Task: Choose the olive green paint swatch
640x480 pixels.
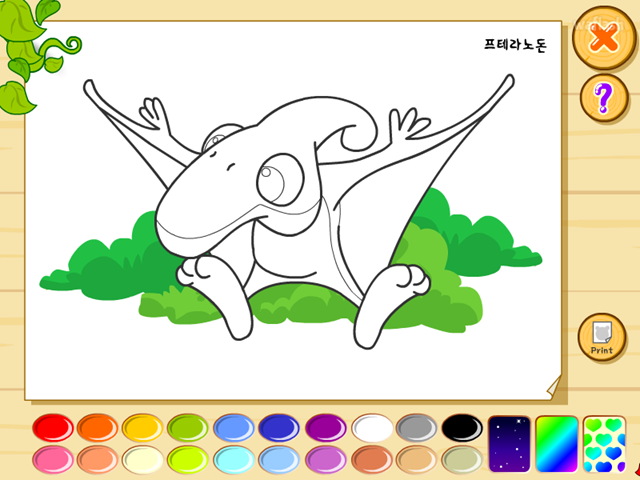Action: (x=188, y=427)
